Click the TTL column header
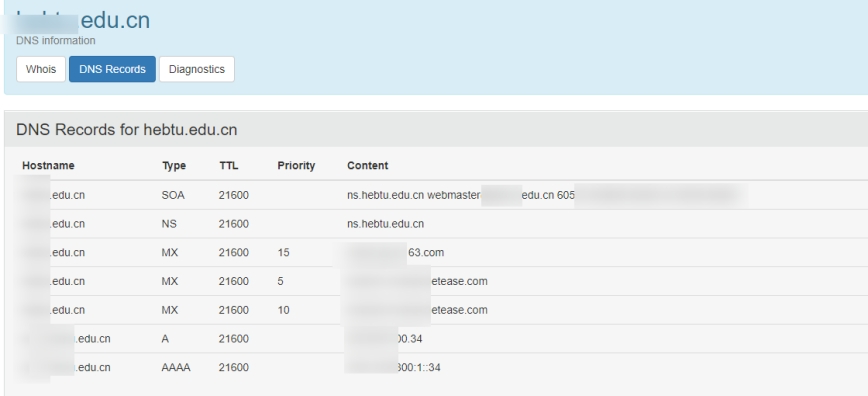Viewport: 868px width, 396px height. [229, 166]
